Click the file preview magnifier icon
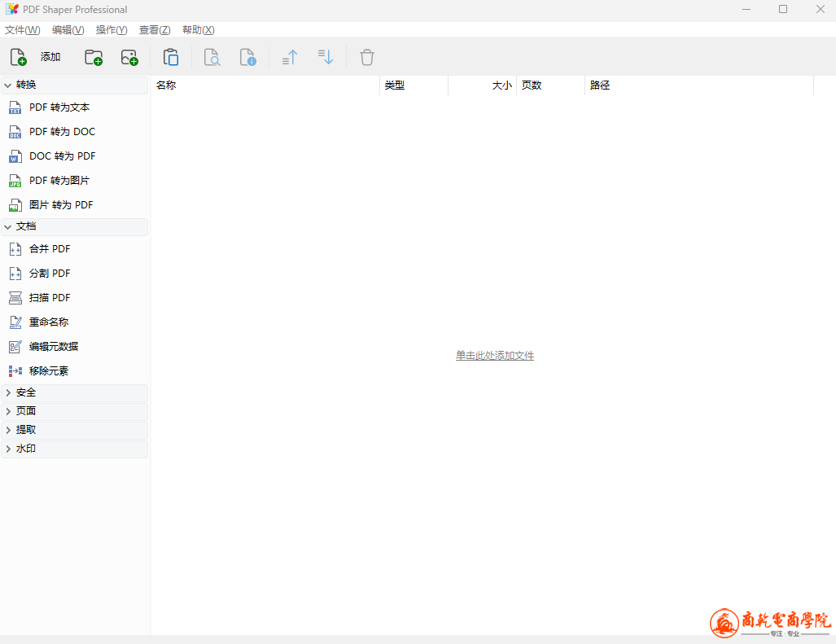 [212, 57]
